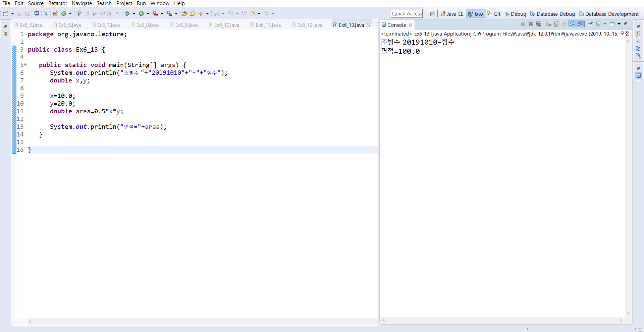Click the Open Console icon
Screen dimensions: 644x332
612,24
